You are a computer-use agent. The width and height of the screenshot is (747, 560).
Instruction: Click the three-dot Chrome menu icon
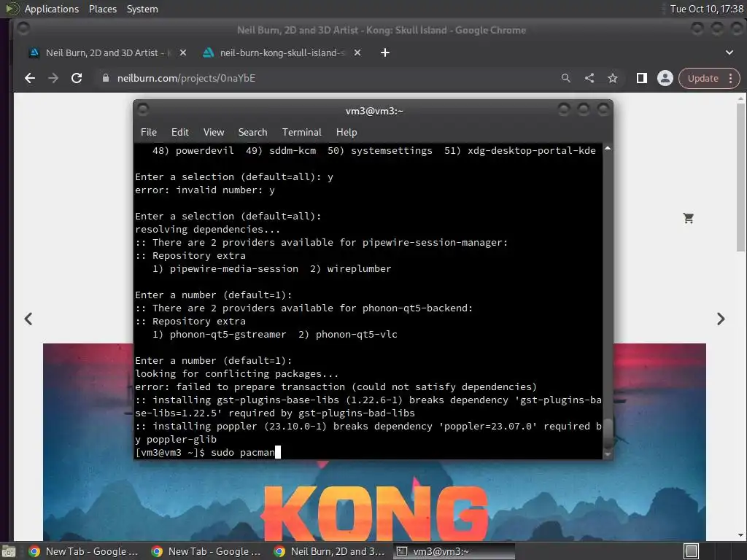click(730, 78)
